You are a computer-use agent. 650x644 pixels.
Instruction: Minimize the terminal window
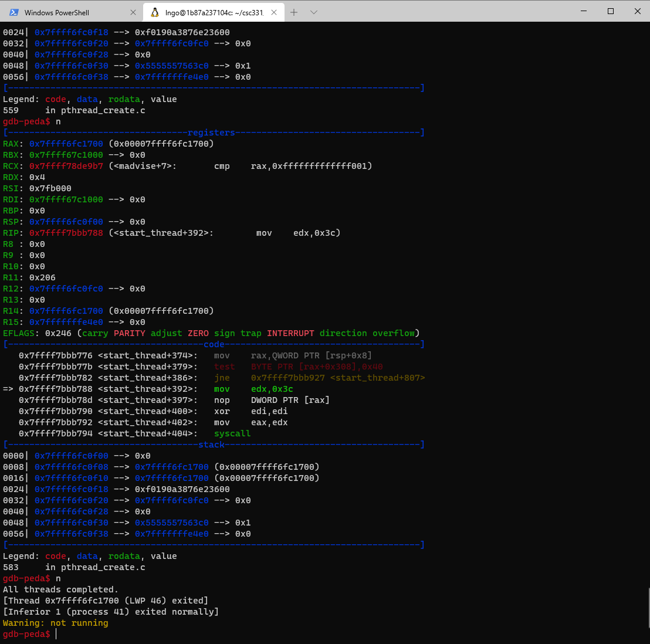coord(584,11)
